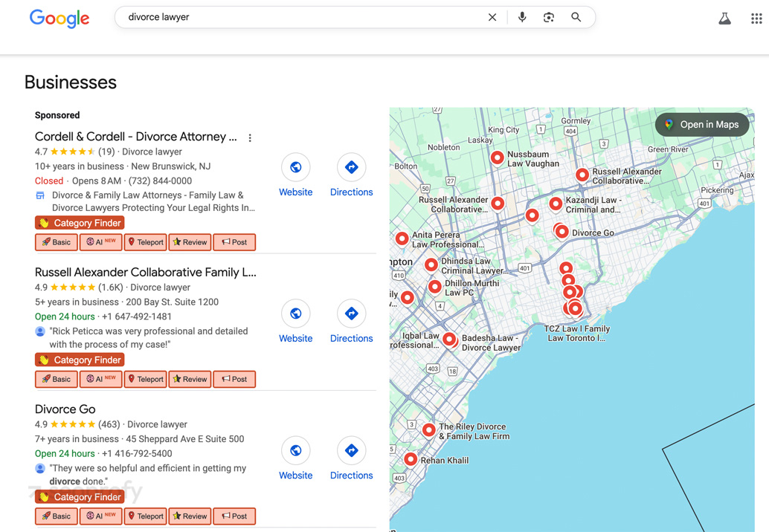Click Teleport button under Russell Alexander listing
Image resolution: width=769 pixels, height=532 pixels.
pos(146,379)
